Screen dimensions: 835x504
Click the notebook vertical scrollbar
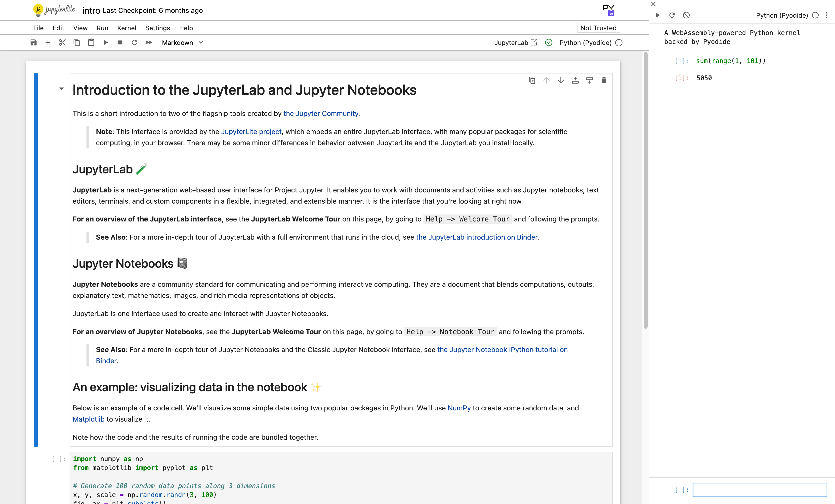[645, 190]
